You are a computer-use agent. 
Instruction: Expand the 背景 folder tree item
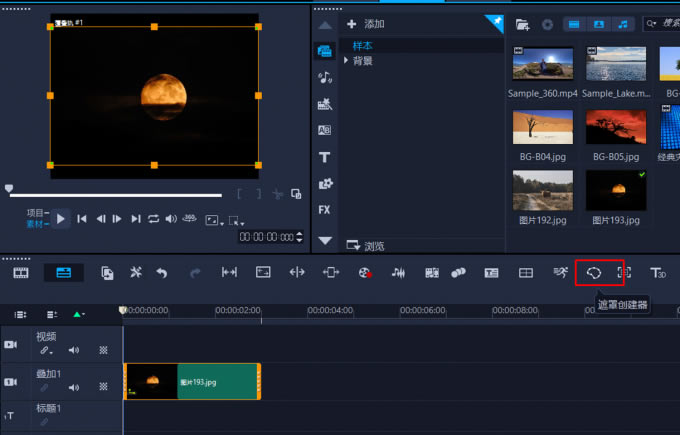tap(346, 61)
